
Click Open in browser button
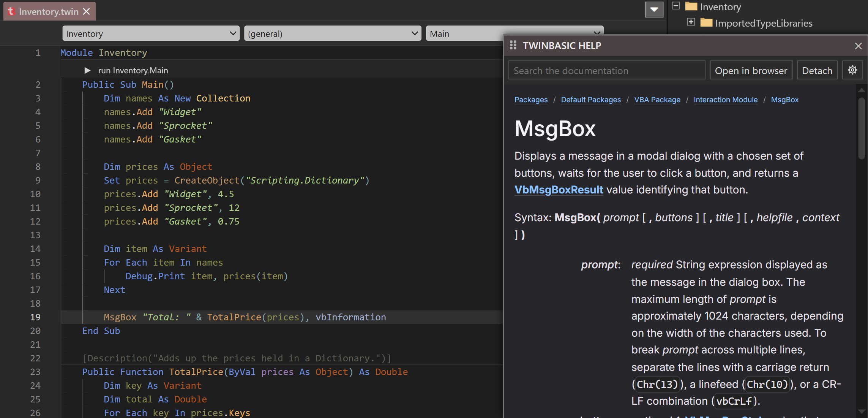tap(751, 70)
